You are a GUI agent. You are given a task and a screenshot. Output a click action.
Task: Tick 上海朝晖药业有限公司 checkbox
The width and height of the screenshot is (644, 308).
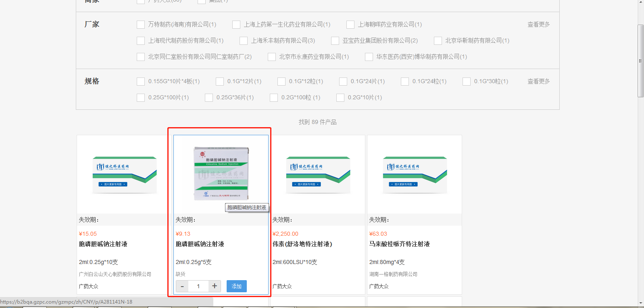click(x=350, y=25)
